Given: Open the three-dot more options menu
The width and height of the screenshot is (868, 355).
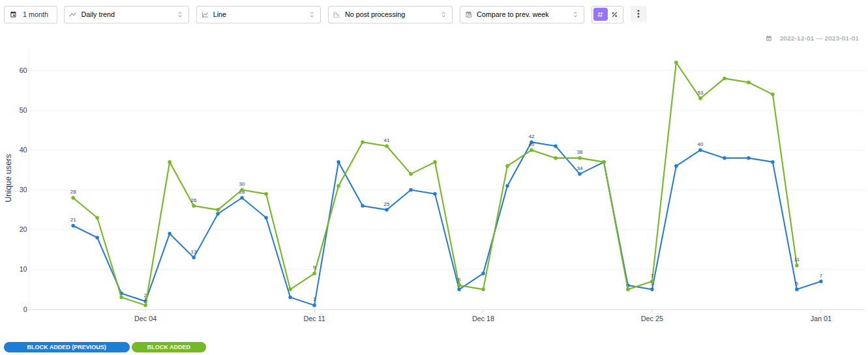Looking at the screenshot, I should pyautogui.click(x=638, y=14).
